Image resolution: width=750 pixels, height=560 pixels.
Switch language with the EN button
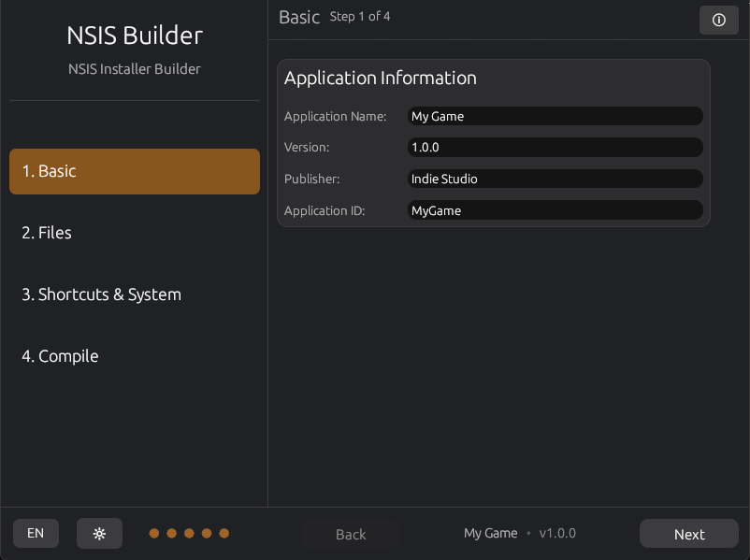point(36,533)
